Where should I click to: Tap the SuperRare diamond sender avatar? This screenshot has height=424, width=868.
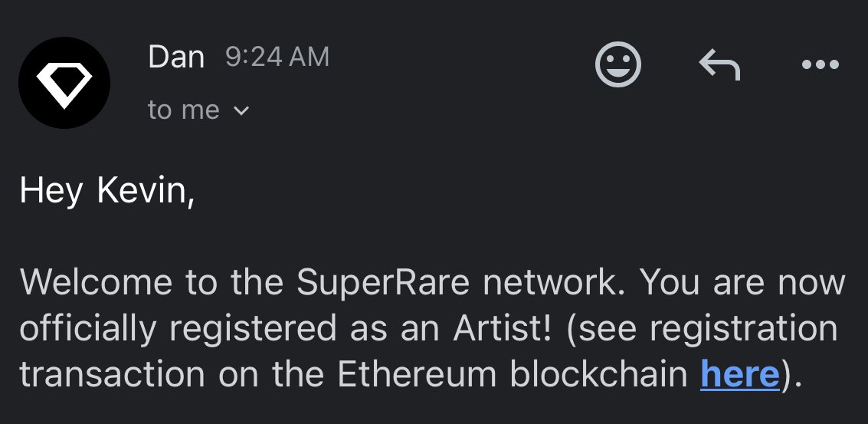[64, 83]
